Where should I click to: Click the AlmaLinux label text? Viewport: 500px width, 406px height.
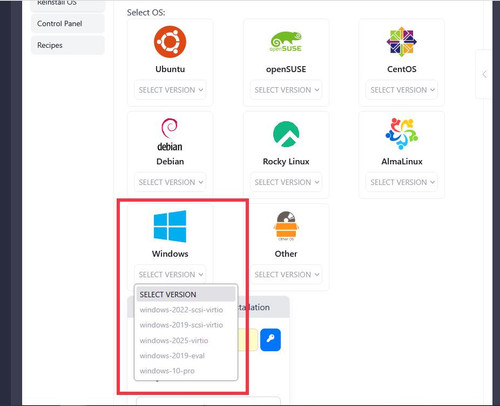coord(402,161)
